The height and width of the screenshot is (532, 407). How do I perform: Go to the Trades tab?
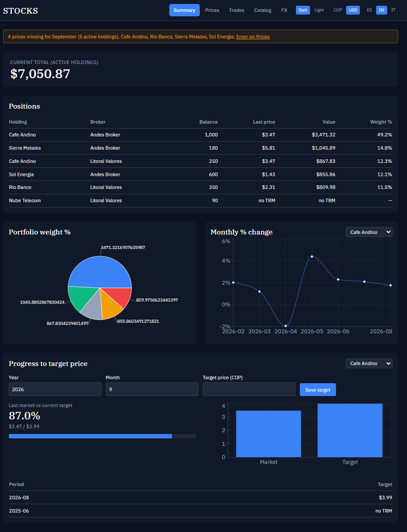coord(236,10)
